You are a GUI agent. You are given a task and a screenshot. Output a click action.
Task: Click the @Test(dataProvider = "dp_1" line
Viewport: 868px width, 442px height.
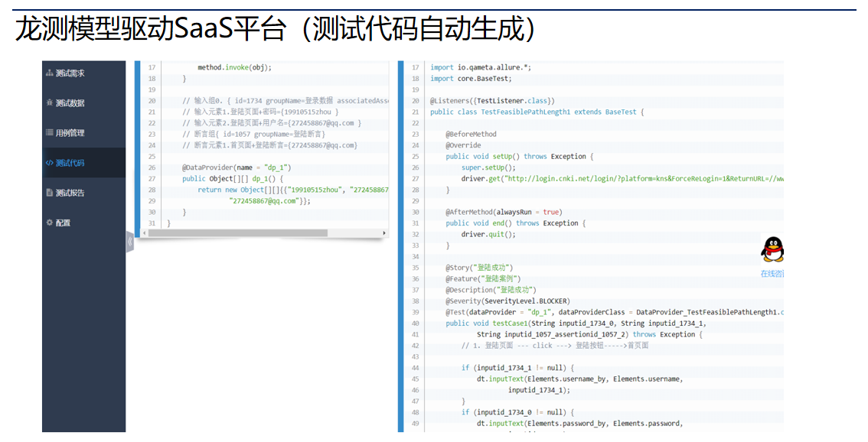click(x=615, y=312)
